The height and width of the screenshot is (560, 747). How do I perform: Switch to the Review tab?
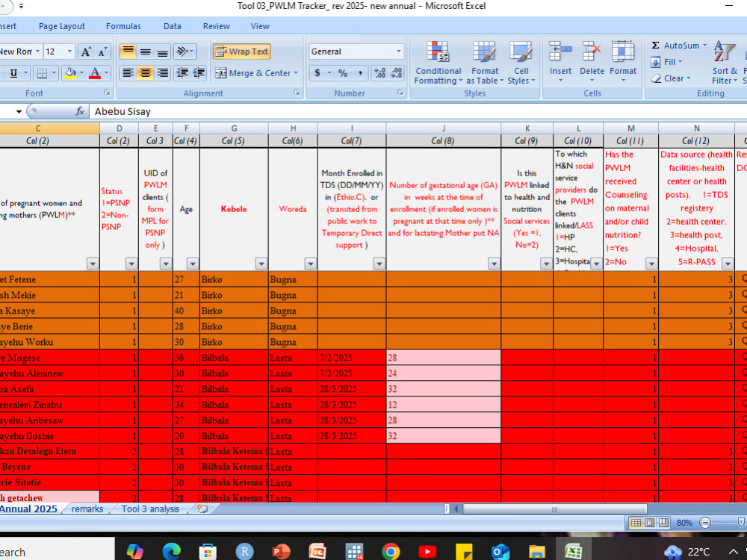pos(217,26)
